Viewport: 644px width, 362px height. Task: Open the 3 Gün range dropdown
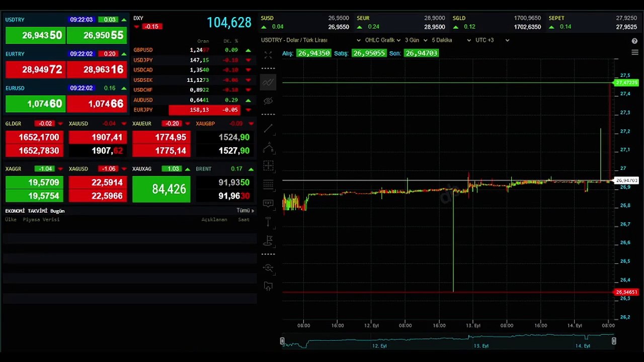click(x=416, y=40)
